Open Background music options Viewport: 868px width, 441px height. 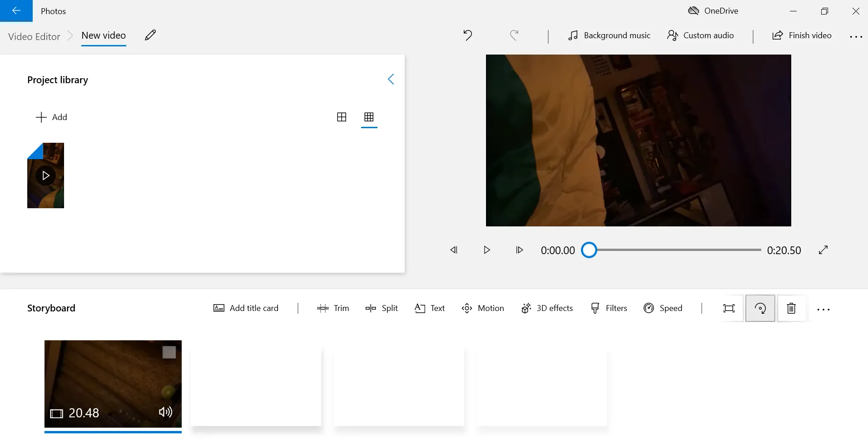[x=609, y=35]
